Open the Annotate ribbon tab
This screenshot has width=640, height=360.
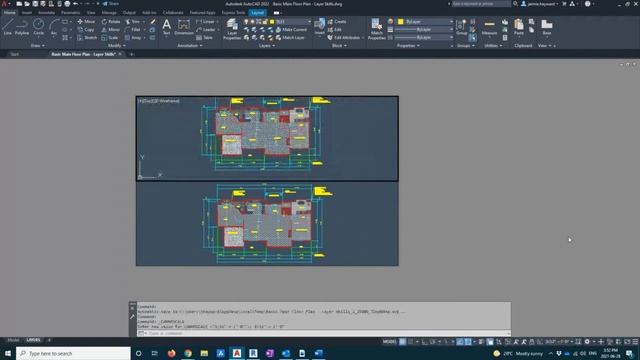pyautogui.click(x=46, y=13)
